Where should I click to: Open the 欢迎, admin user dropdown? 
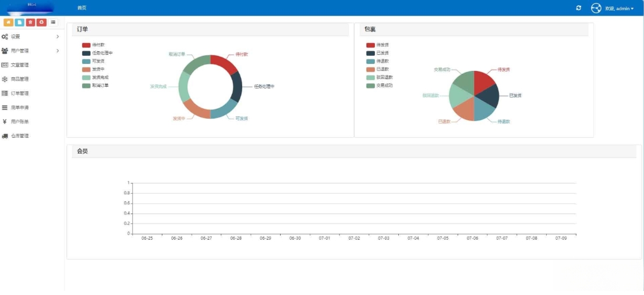[619, 8]
